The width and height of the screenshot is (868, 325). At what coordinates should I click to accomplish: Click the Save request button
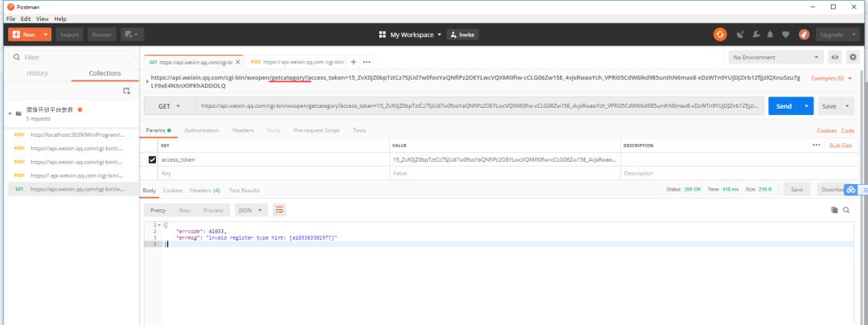(x=829, y=105)
